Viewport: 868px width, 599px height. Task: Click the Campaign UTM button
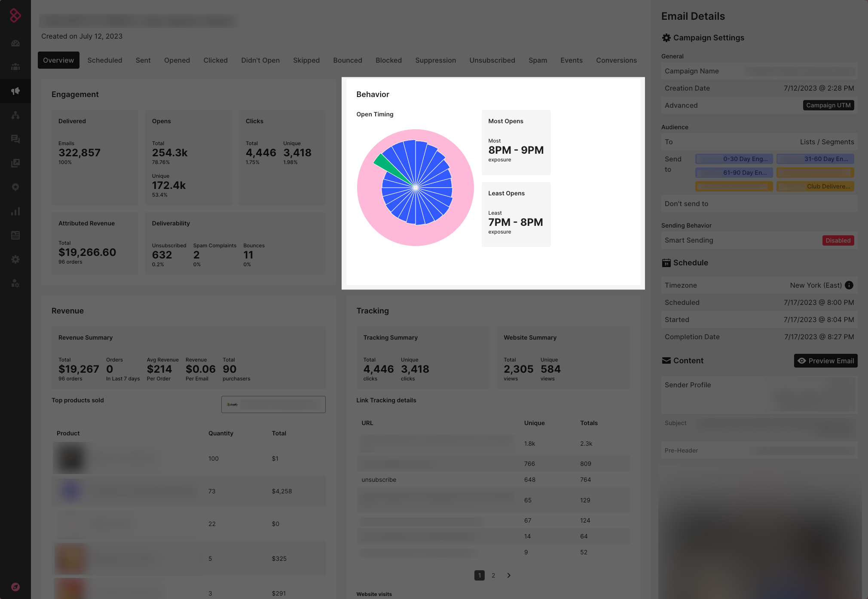(x=828, y=105)
